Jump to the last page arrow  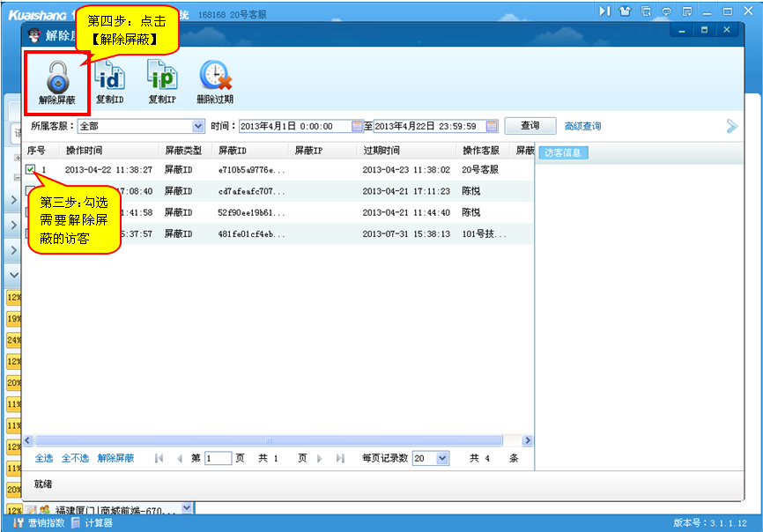click(340, 459)
